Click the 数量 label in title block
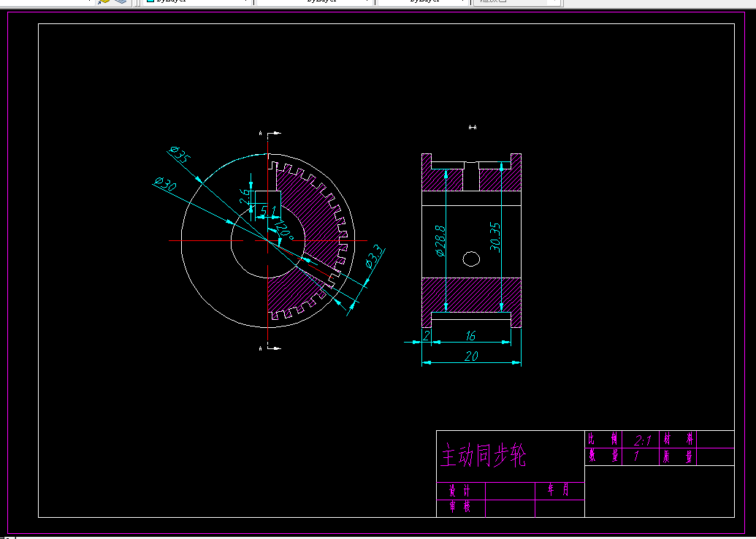The image size is (756, 539). pos(603,456)
